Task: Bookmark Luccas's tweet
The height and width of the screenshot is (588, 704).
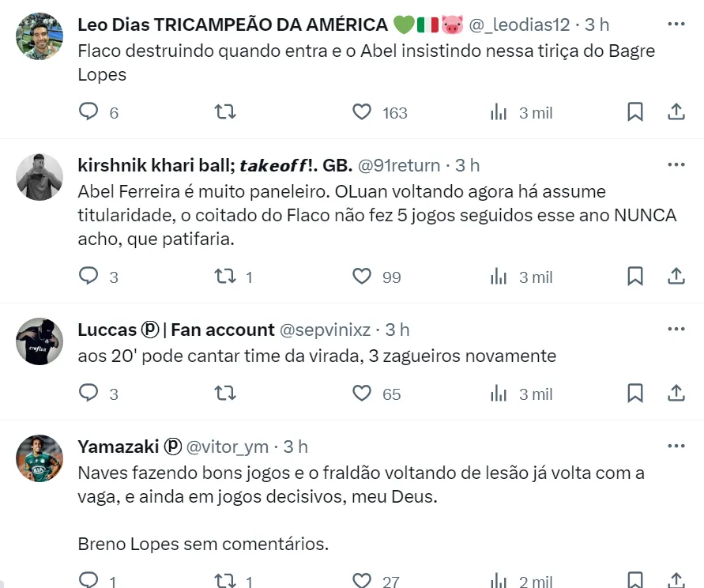Action: (x=635, y=394)
